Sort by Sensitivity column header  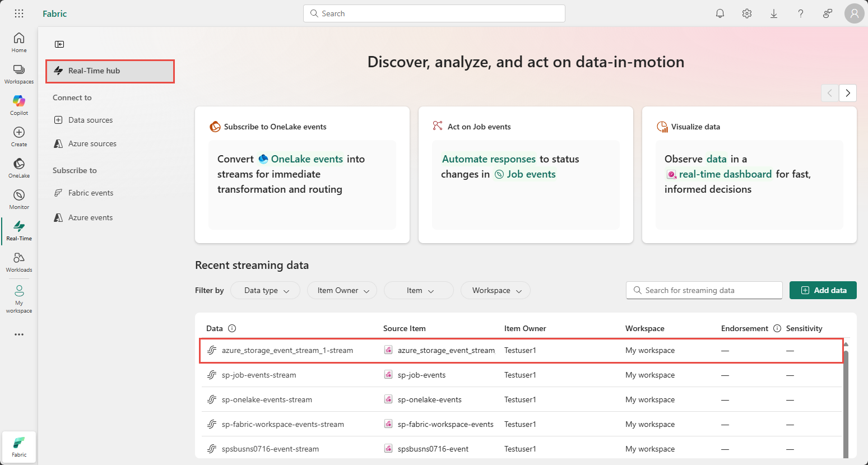tap(804, 328)
